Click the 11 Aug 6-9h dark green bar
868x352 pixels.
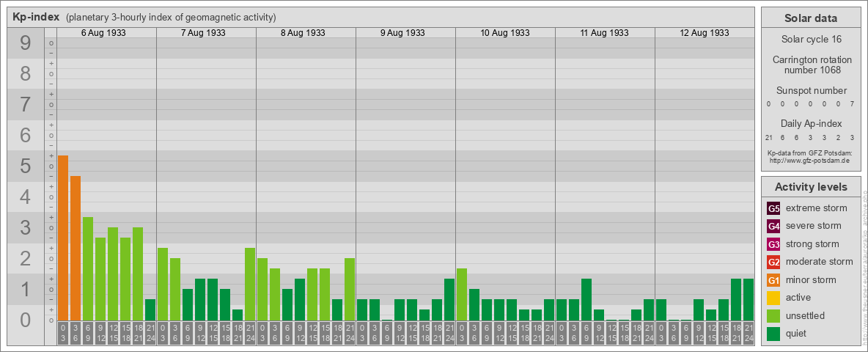pos(586,299)
